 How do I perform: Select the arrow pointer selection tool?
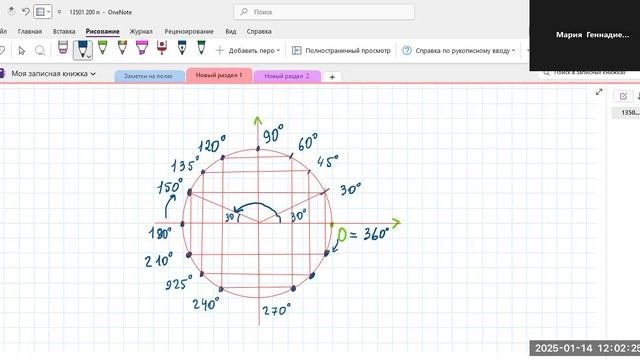click(x=22, y=51)
